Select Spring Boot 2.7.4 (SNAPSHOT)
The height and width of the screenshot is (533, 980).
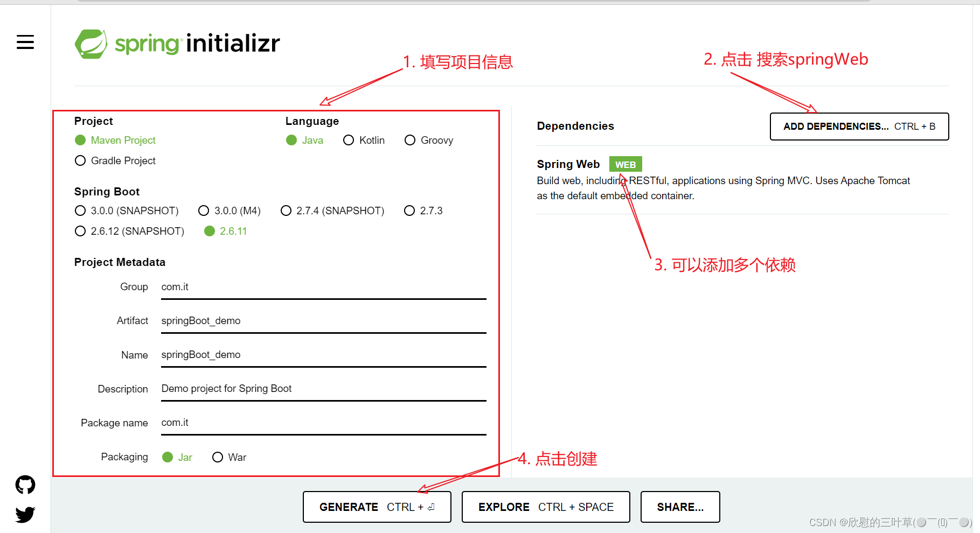[332, 211]
